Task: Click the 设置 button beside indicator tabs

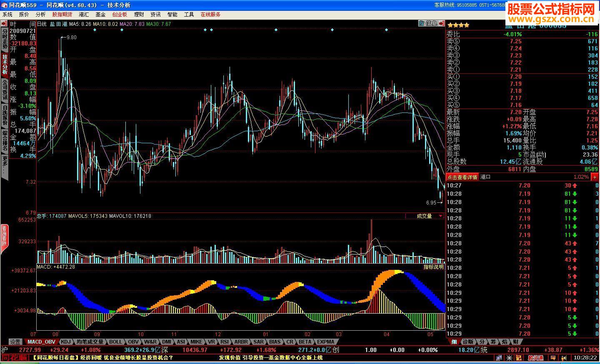Action: tap(15, 342)
